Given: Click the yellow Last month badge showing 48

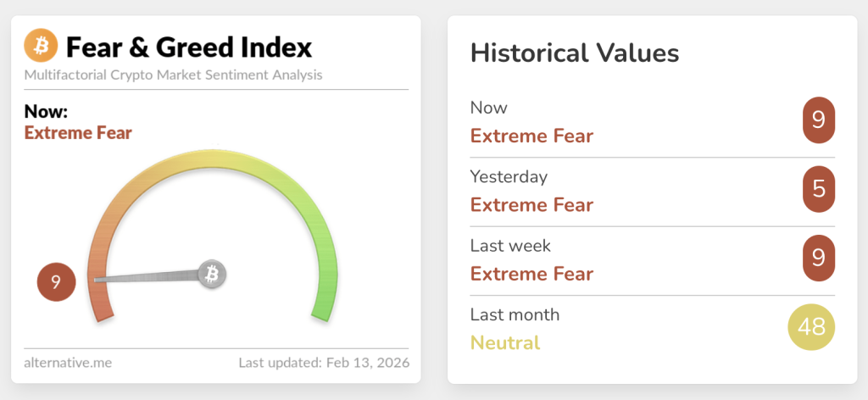Looking at the screenshot, I should 811,327.
